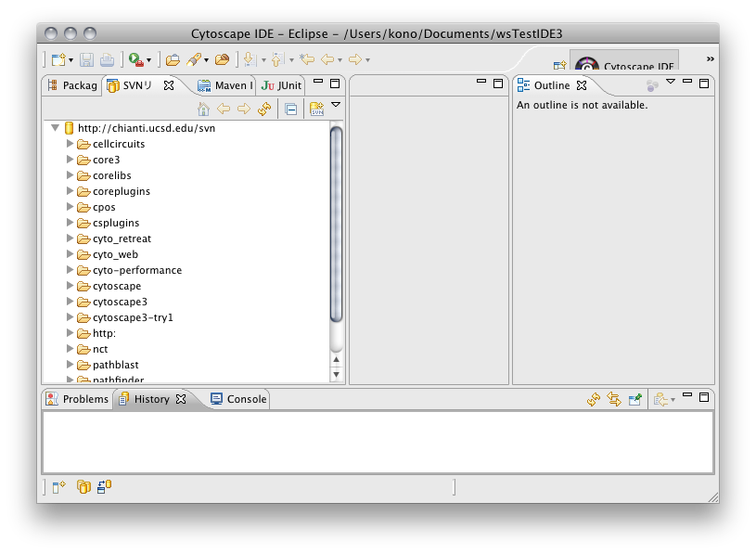This screenshot has height=554, width=756.
Task: Open the Search icon dropdown arrow
Action: pos(206,60)
